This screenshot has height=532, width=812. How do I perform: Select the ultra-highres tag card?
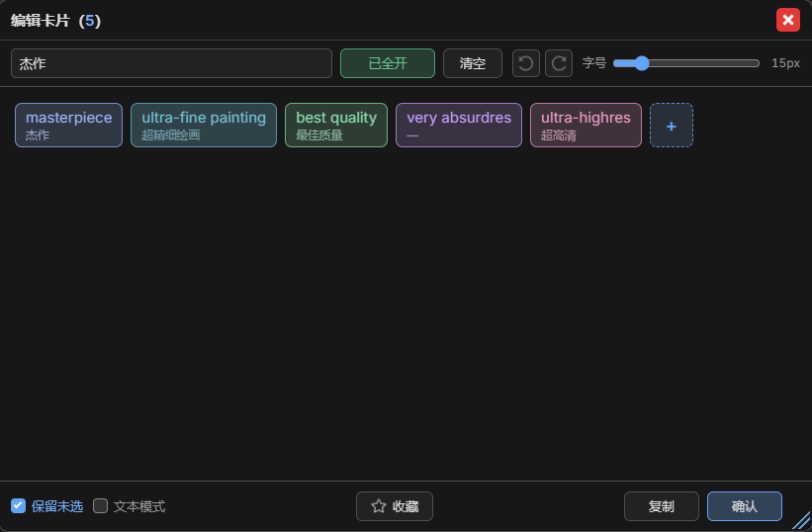pyautogui.click(x=586, y=126)
